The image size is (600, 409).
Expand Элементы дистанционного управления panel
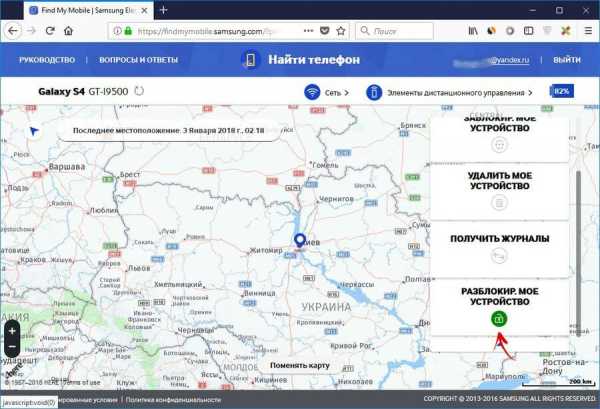(x=450, y=92)
